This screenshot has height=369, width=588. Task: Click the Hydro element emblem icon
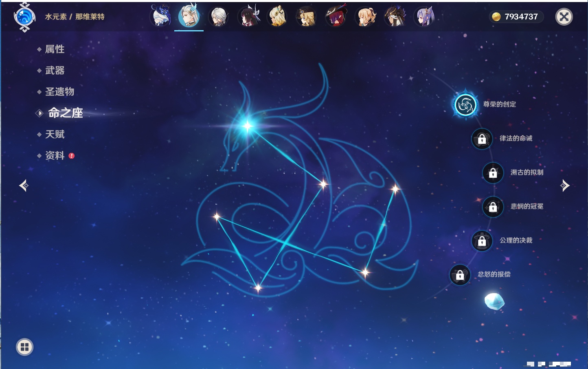[24, 17]
